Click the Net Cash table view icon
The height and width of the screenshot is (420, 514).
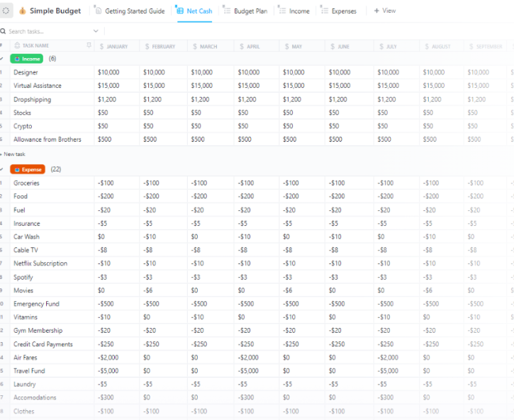coord(180,11)
